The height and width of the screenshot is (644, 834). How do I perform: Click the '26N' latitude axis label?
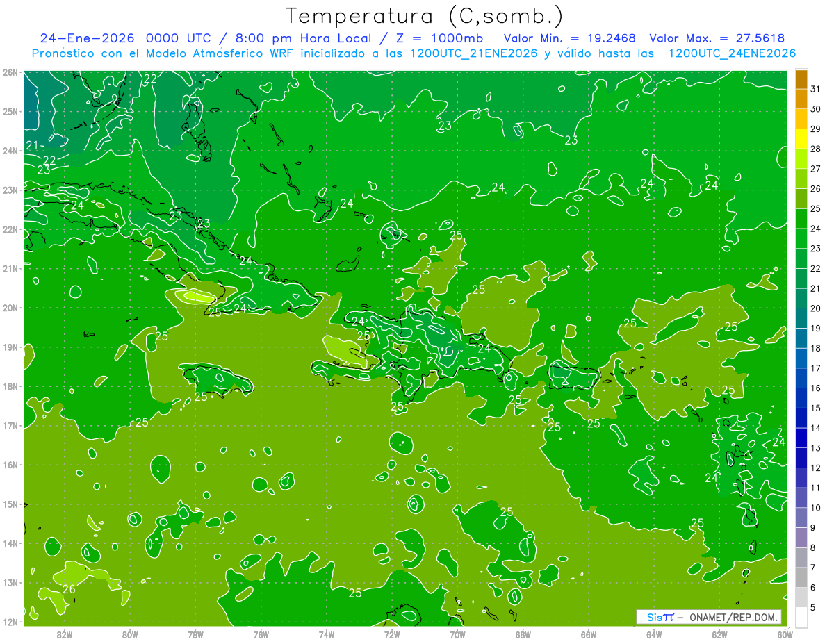click(10, 72)
